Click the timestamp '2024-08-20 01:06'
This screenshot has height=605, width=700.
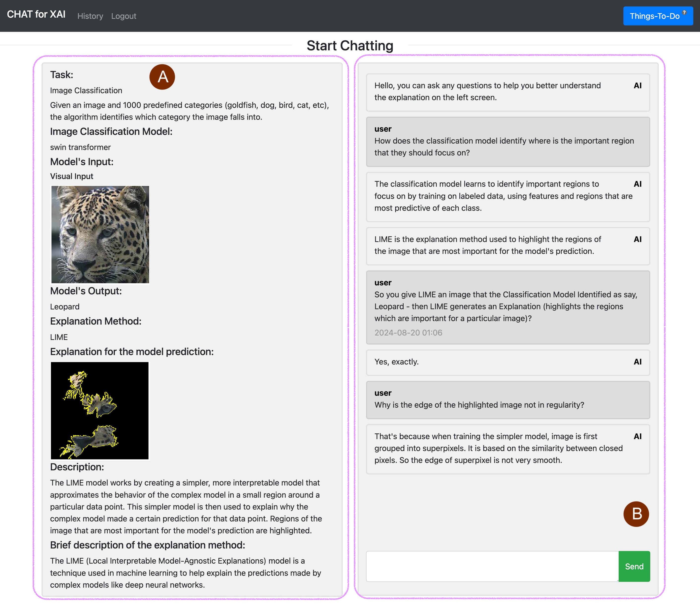(408, 333)
